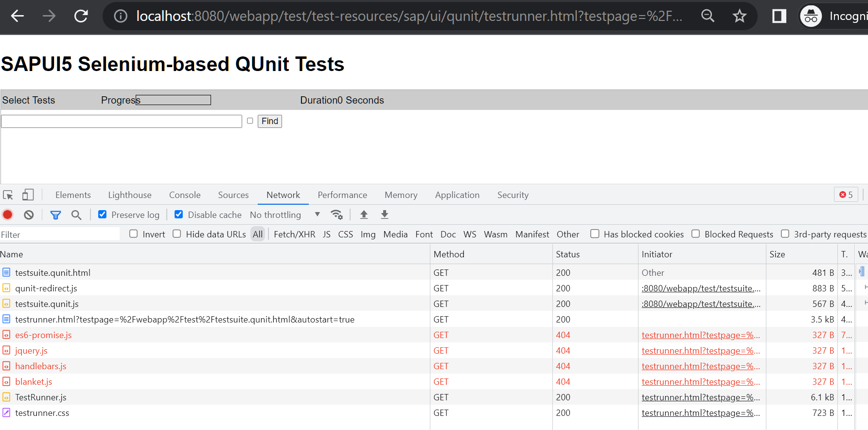The width and height of the screenshot is (868, 430).
Task: Click the zoom magnifier icon in the address bar
Action: pos(708,16)
